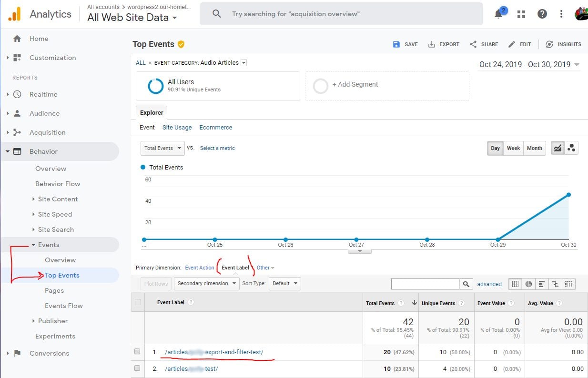Click the Share button
The width and height of the screenshot is (588, 378).
pyautogui.click(x=484, y=44)
